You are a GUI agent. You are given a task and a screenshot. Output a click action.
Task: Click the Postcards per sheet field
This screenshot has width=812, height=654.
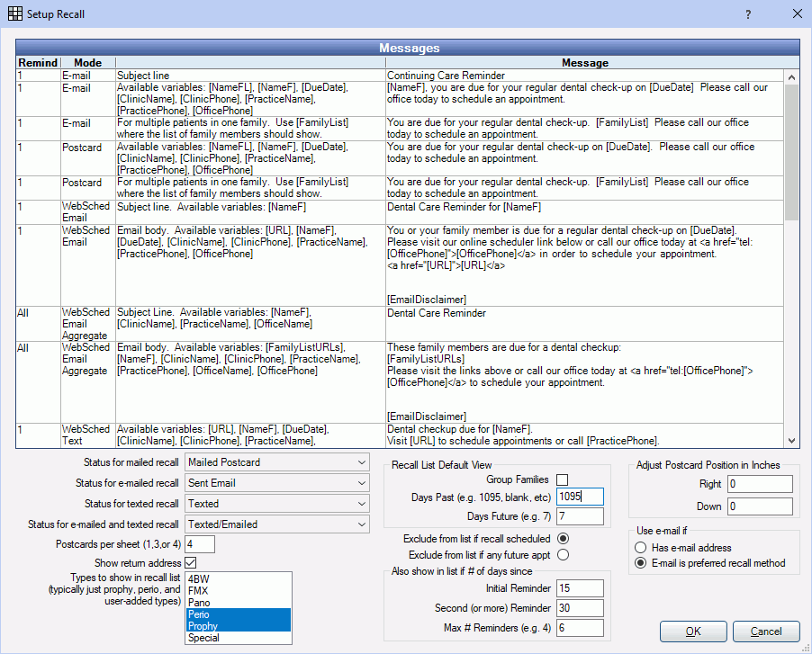pos(200,544)
